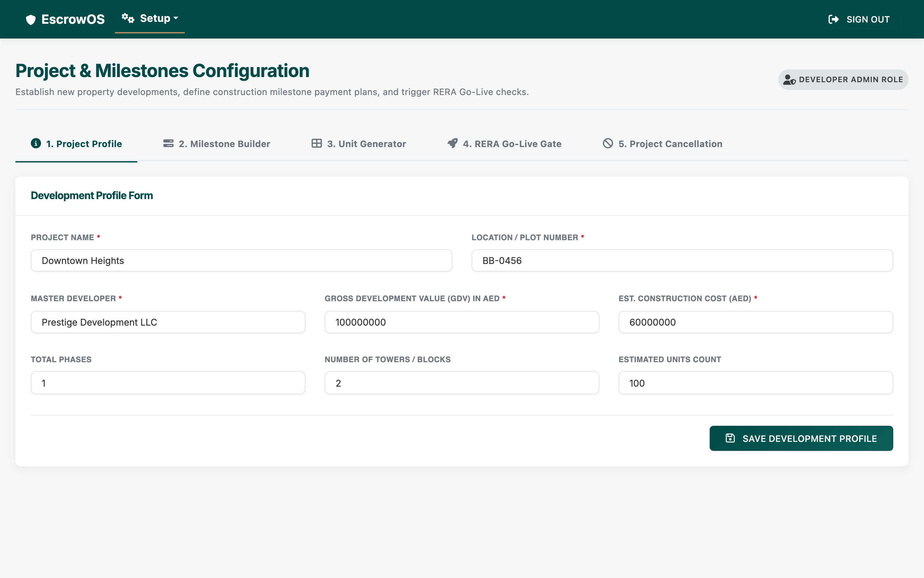Click the ESTIMATED UNITS COUNT label
This screenshot has height=578, width=924.
670,360
